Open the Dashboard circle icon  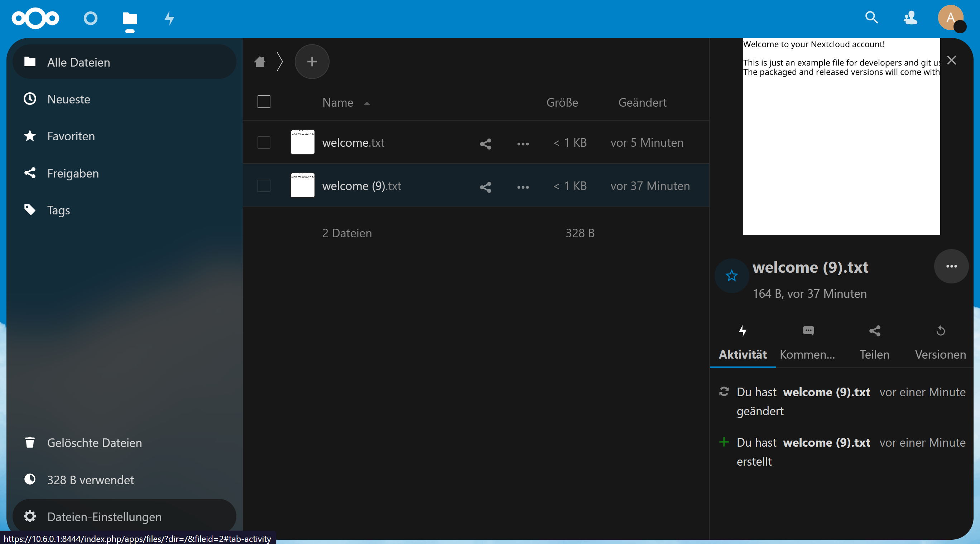91,18
